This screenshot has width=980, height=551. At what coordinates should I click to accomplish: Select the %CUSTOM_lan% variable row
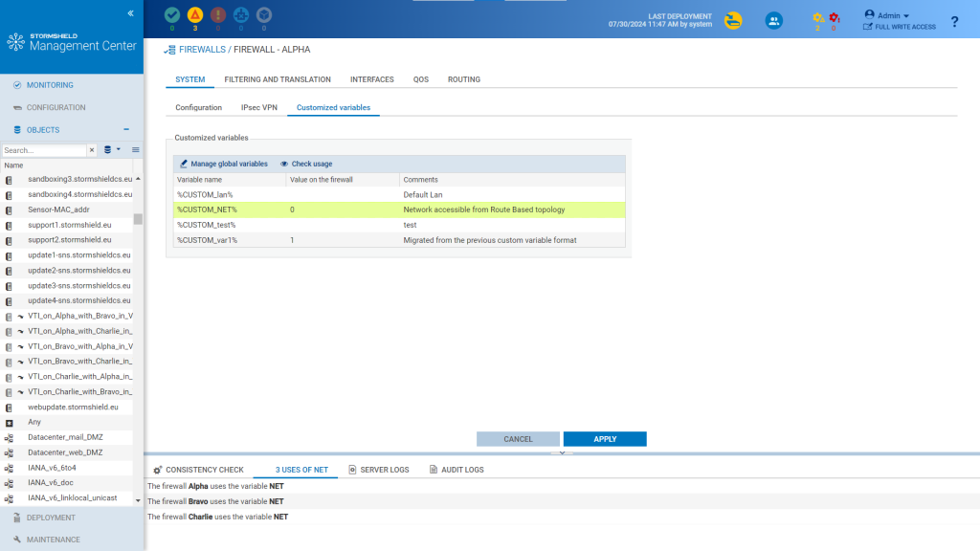pyautogui.click(x=399, y=195)
